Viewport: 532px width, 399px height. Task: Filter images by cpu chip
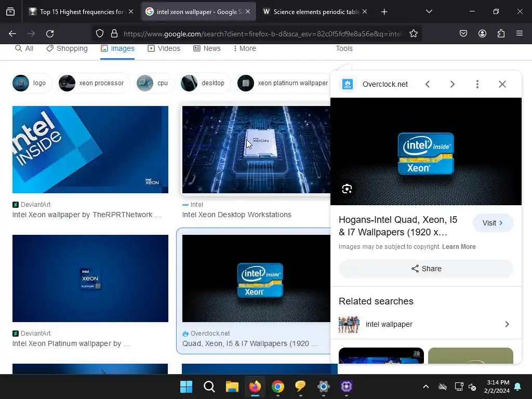point(154,83)
